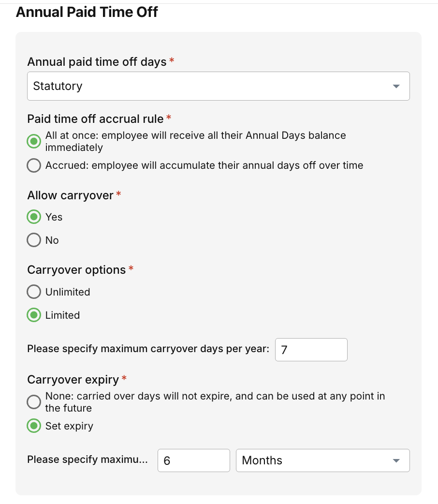Screen dimensions: 438x504
Task: Click the 'Annual paid time off days' label
Action: point(97,62)
